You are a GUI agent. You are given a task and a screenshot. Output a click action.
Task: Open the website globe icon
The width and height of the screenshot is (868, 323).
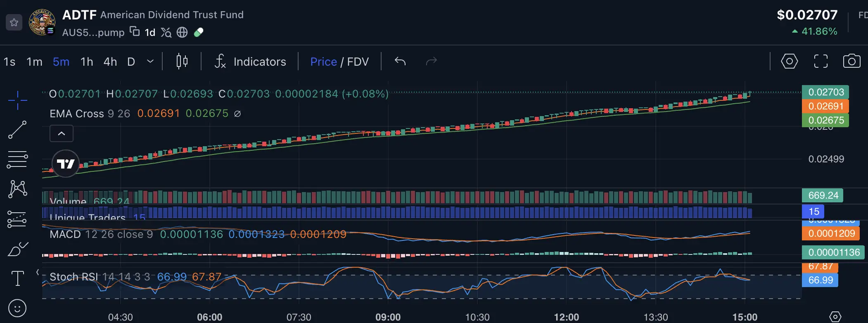tap(182, 32)
